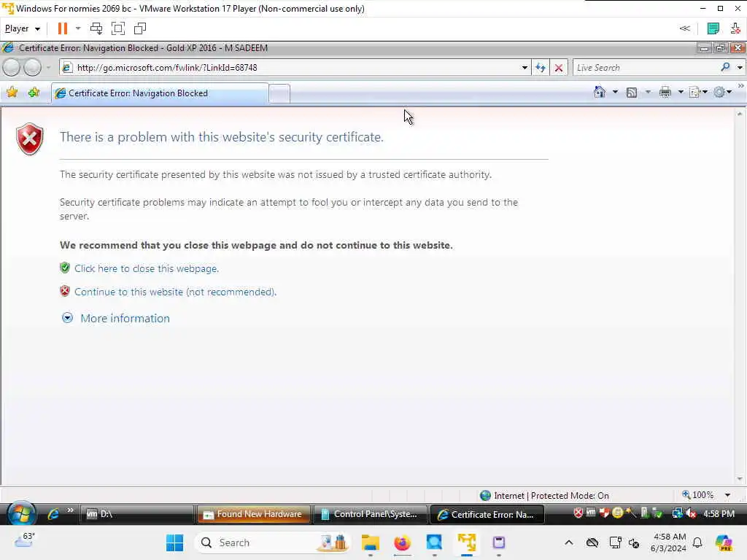Open host clock 4:58 AM 6/3/2024
Image resolution: width=747 pixels, height=560 pixels.
click(668, 542)
